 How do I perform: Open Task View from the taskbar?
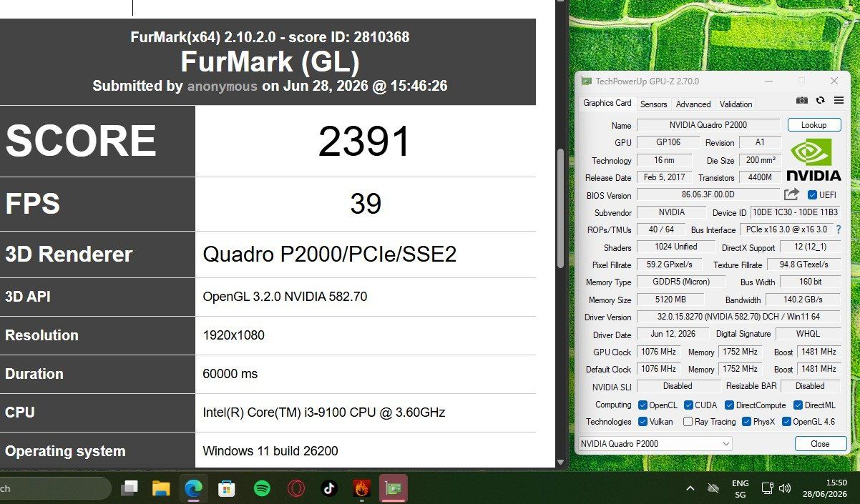click(130, 488)
